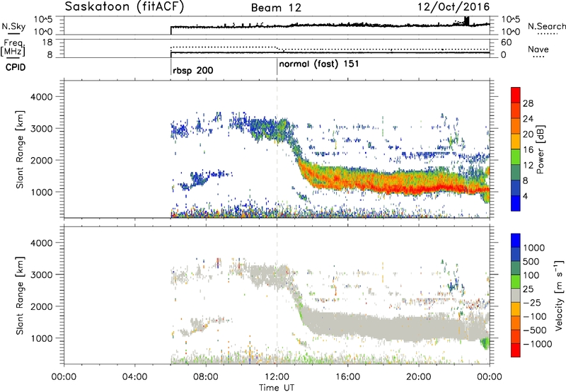Click the '12:00' time axis tick label
This screenshot has width=566, height=392.
tap(277, 376)
